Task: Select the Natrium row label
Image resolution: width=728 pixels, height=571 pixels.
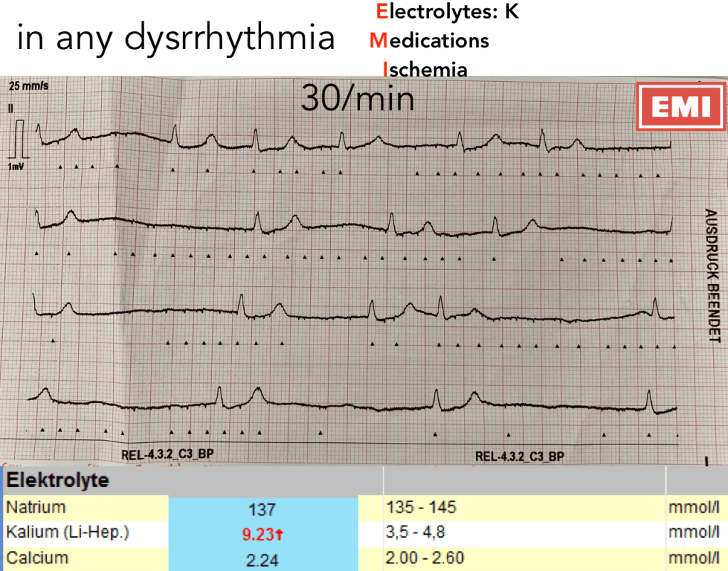Action: (x=35, y=508)
